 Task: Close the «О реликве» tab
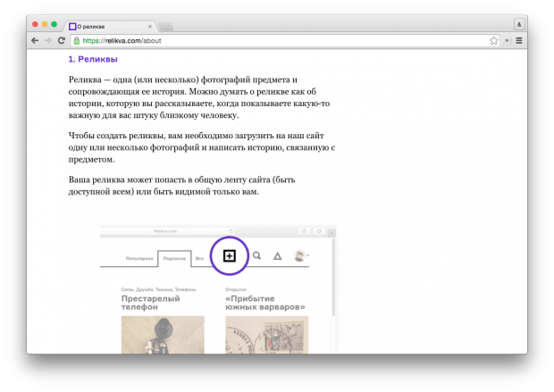click(149, 25)
